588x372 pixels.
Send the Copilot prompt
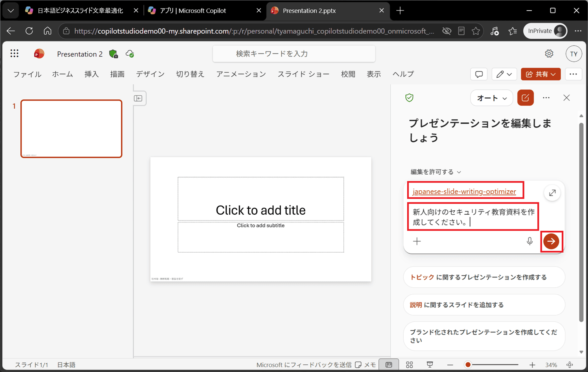(551, 241)
